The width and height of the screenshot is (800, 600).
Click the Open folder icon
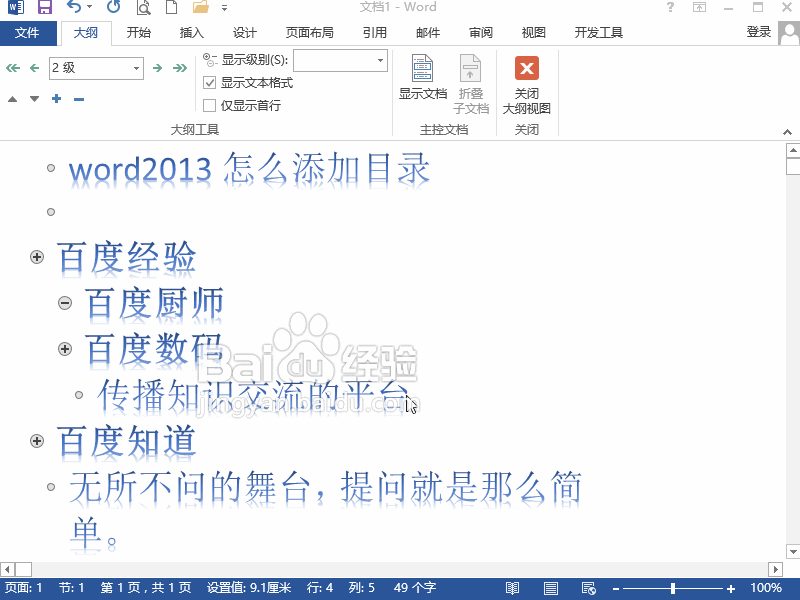tap(201, 7)
